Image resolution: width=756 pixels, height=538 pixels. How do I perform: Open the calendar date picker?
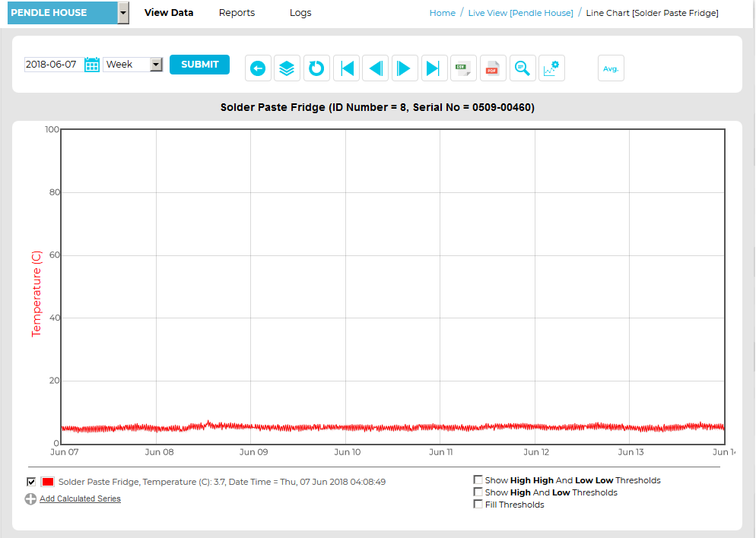[x=92, y=65]
